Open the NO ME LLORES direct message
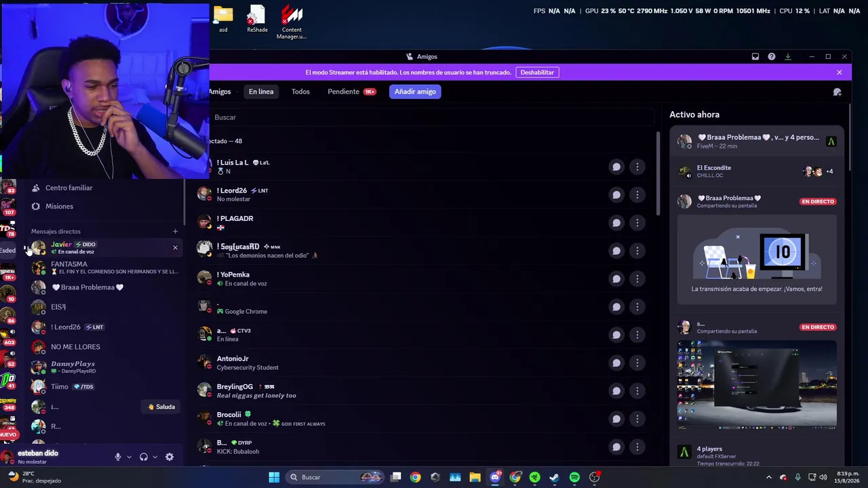The image size is (868, 488). coord(105,347)
